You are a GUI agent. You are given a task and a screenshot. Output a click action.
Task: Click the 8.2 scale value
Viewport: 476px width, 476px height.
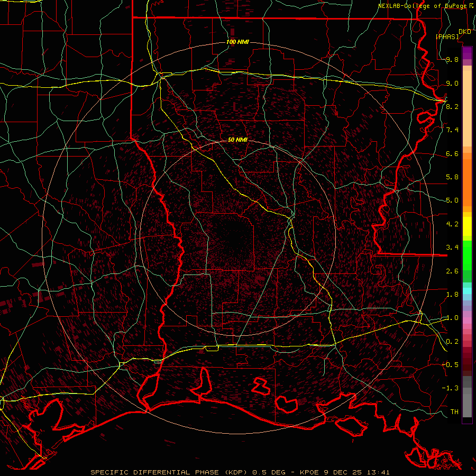[452, 106]
